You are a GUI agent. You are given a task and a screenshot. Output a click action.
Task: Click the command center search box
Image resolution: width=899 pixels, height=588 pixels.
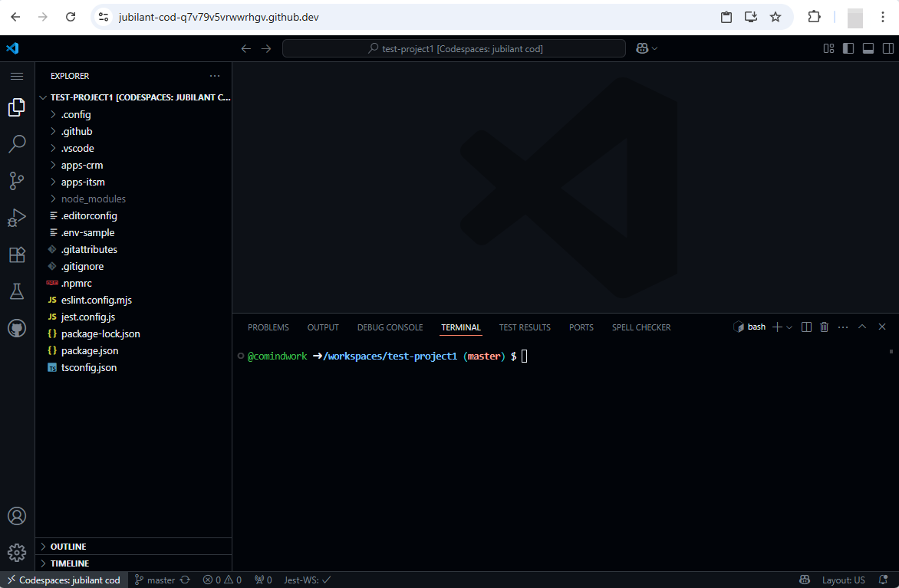[453, 49]
